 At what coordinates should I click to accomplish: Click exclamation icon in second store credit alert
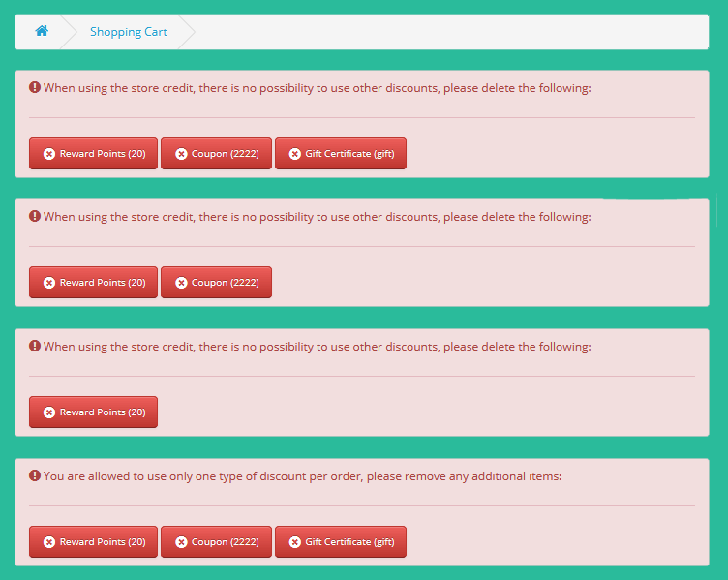coord(35,216)
